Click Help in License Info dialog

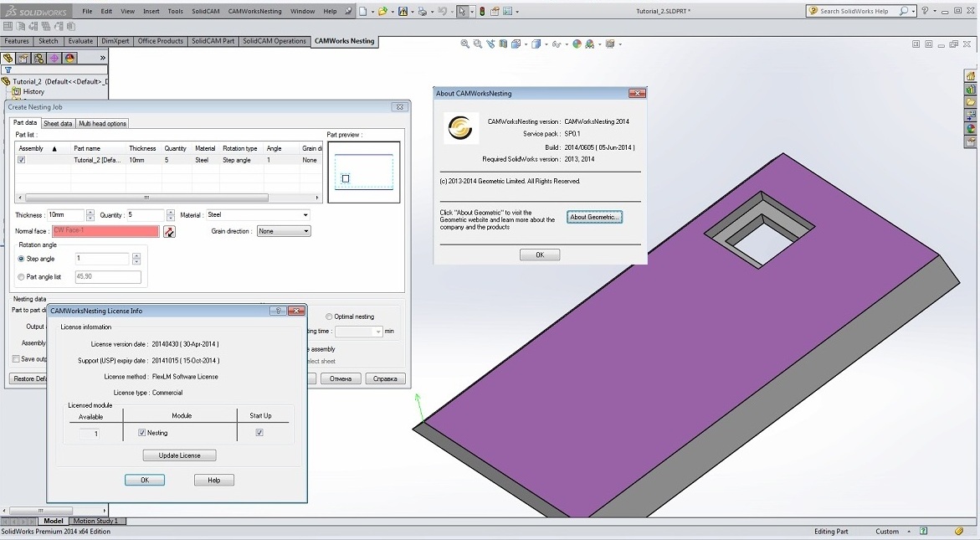click(x=213, y=480)
